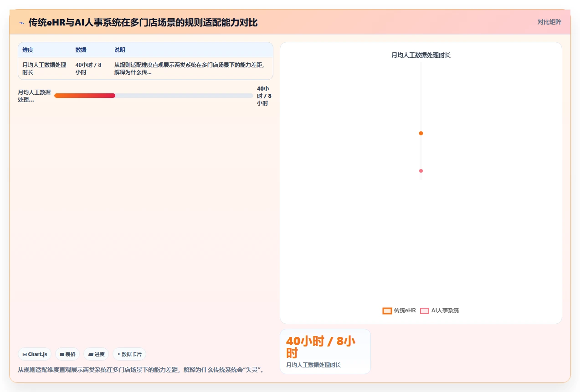Viewport: 580px width, 392px height.
Task: Select the 表格 tag chip
Action: tap(67, 354)
